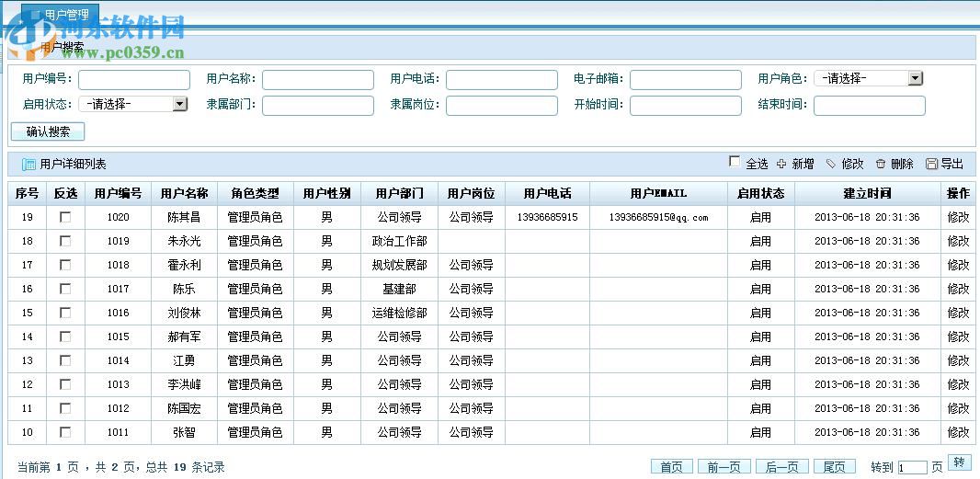Focus the 用户编号 search field

coord(133,79)
